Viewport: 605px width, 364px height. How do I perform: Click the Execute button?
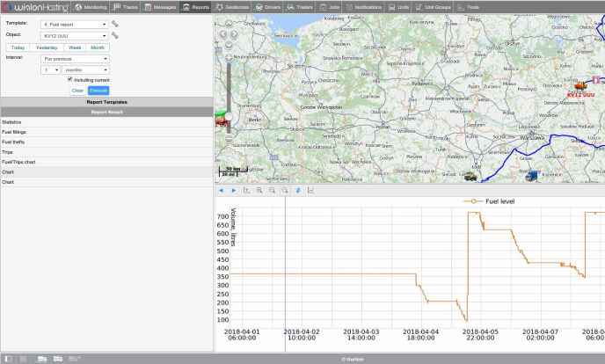click(98, 91)
